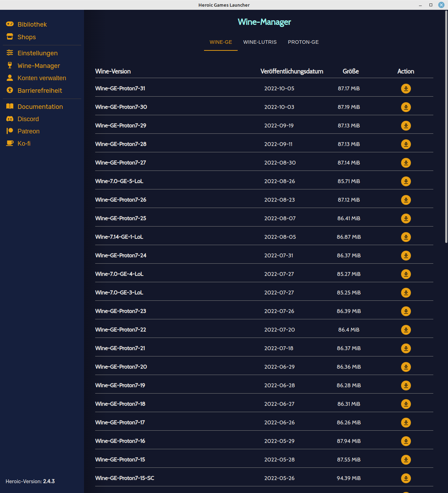The image size is (448, 493).
Task: Download Wine-GE-Proton7-15
Action: click(x=406, y=460)
